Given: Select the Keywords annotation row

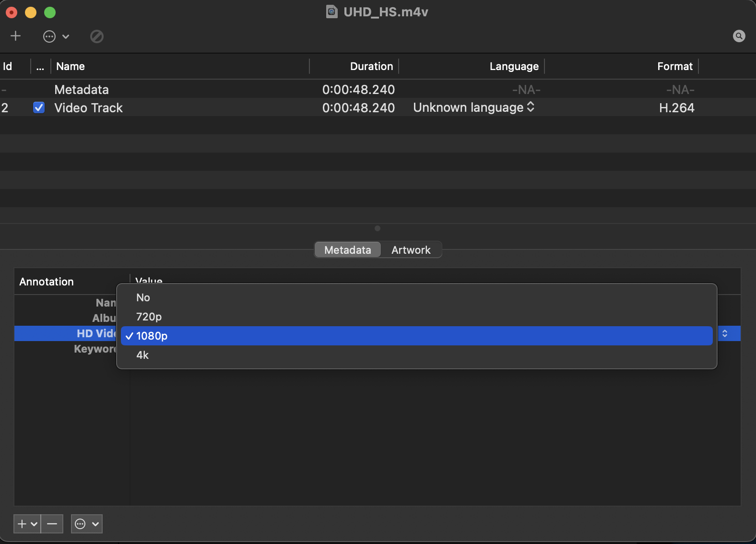Looking at the screenshot, I should point(65,349).
